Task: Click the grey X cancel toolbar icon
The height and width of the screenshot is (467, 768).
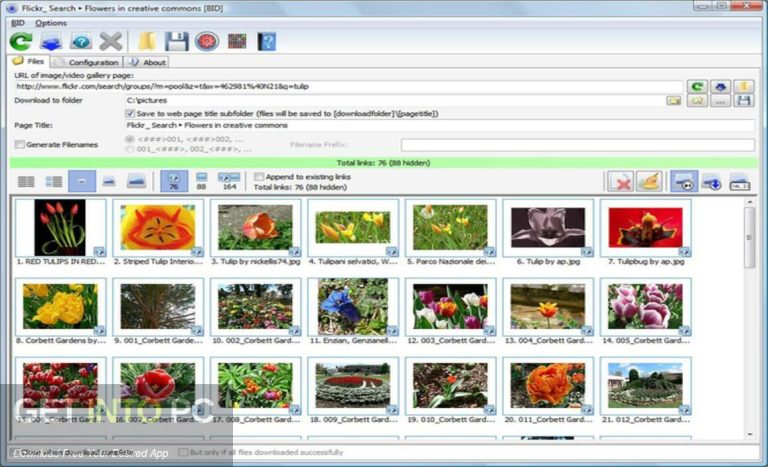Action: [x=111, y=42]
